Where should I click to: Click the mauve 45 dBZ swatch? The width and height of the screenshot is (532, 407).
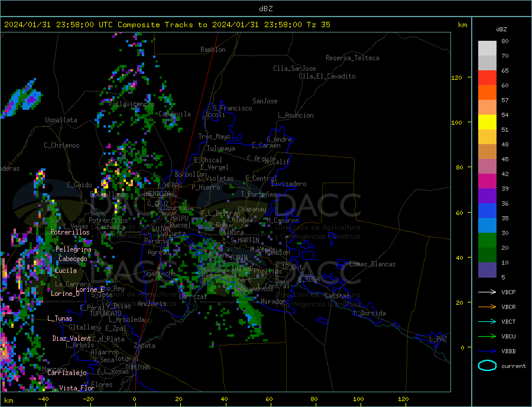[487, 166]
